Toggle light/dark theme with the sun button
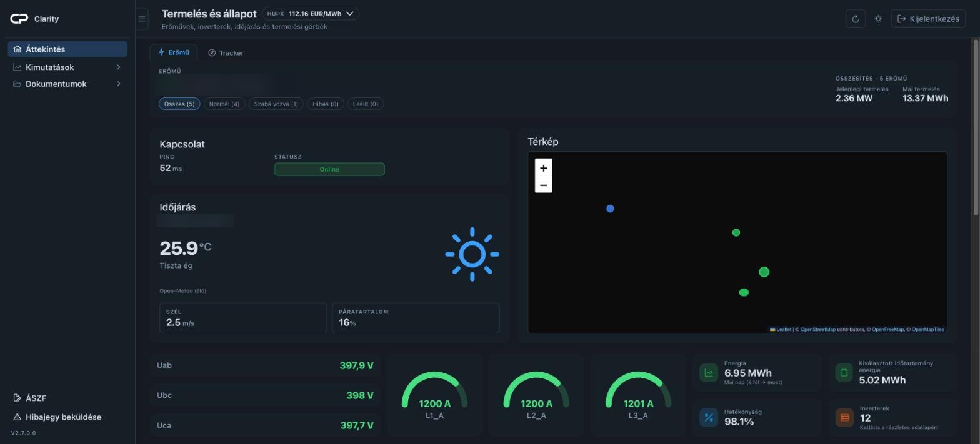The width and height of the screenshot is (980, 444). pyautogui.click(x=878, y=19)
